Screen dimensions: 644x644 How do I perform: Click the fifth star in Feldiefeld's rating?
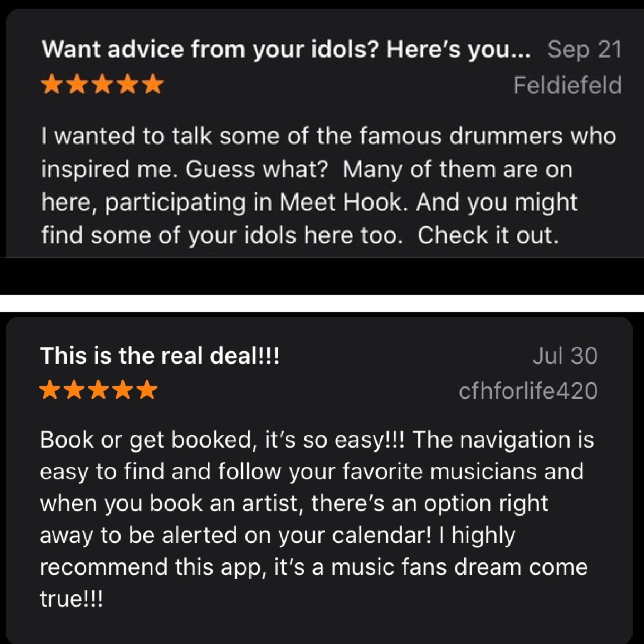pyautogui.click(x=153, y=84)
